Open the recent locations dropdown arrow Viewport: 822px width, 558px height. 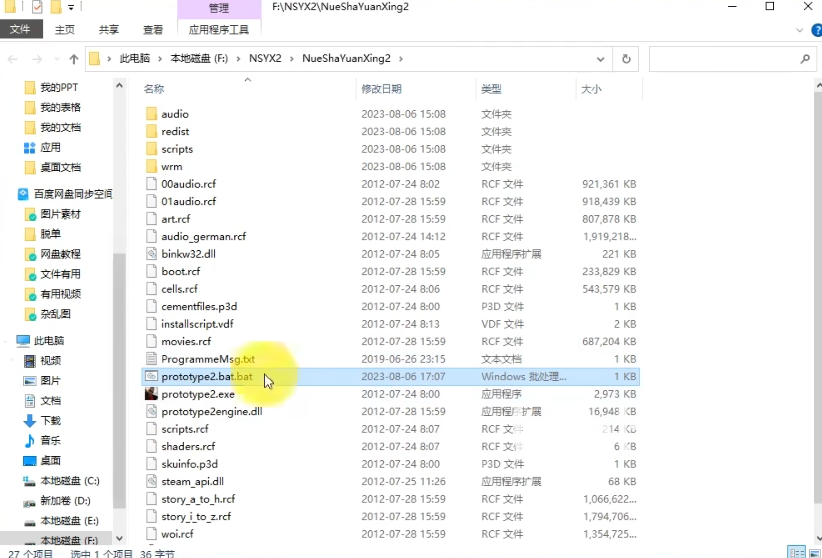[57, 59]
